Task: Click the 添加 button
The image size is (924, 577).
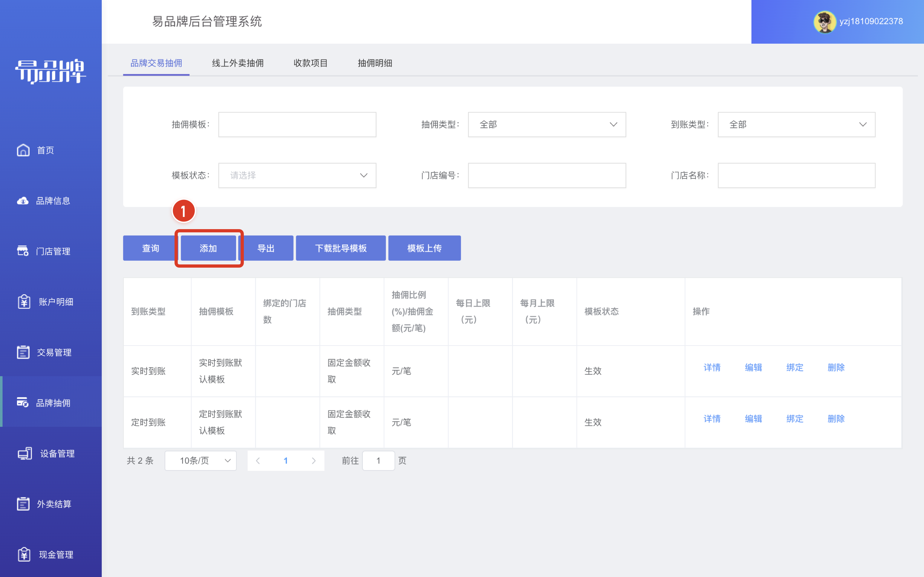Action: click(x=208, y=248)
